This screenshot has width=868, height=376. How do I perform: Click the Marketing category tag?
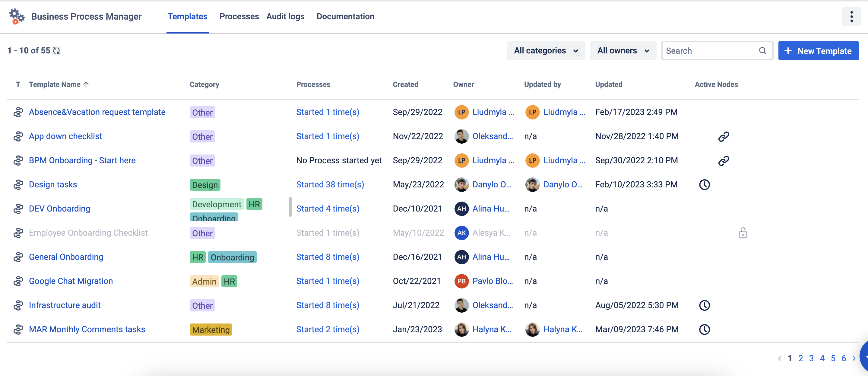point(211,330)
